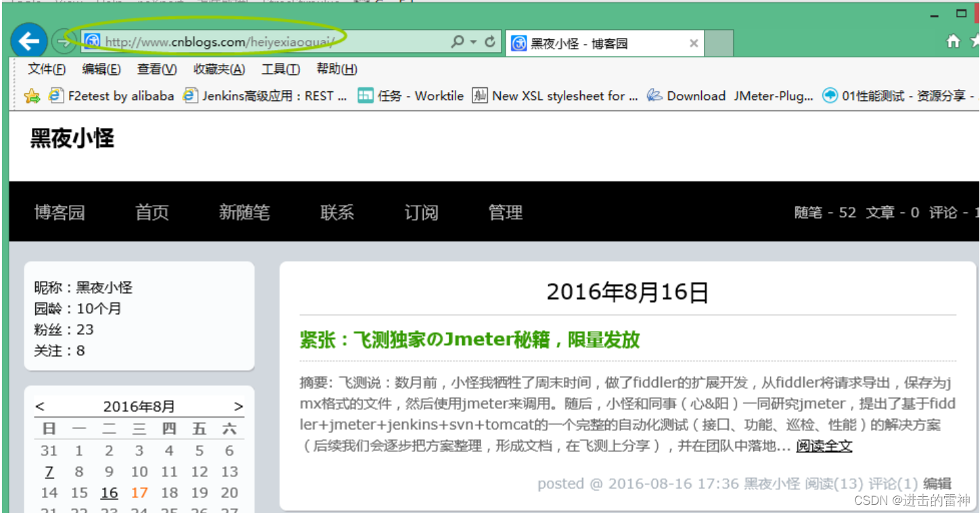
Task: Open New XSL stylesheet bookmark
Action: click(x=555, y=96)
